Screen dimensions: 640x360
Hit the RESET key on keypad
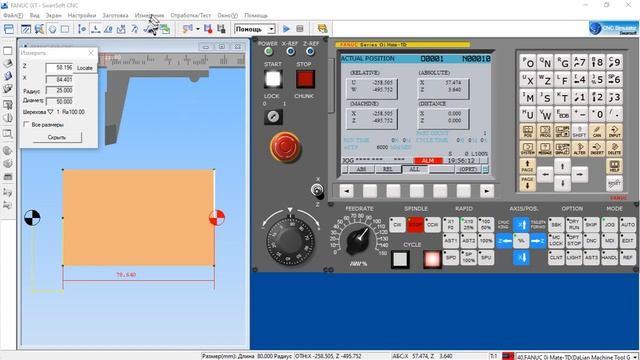tap(614, 183)
